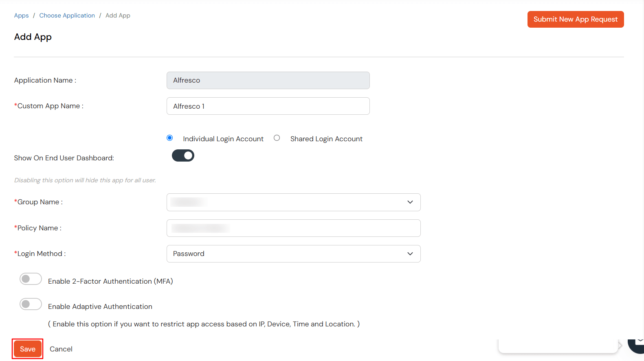644x361 pixels.
Task: Open the Apps breadcrumb link
Action: pos(21,15)
